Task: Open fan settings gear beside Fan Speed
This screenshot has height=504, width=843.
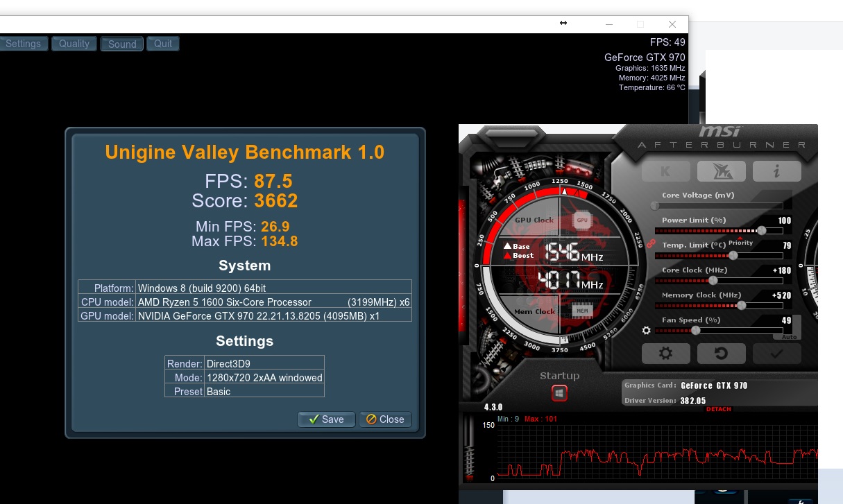Action: [647, 331]
